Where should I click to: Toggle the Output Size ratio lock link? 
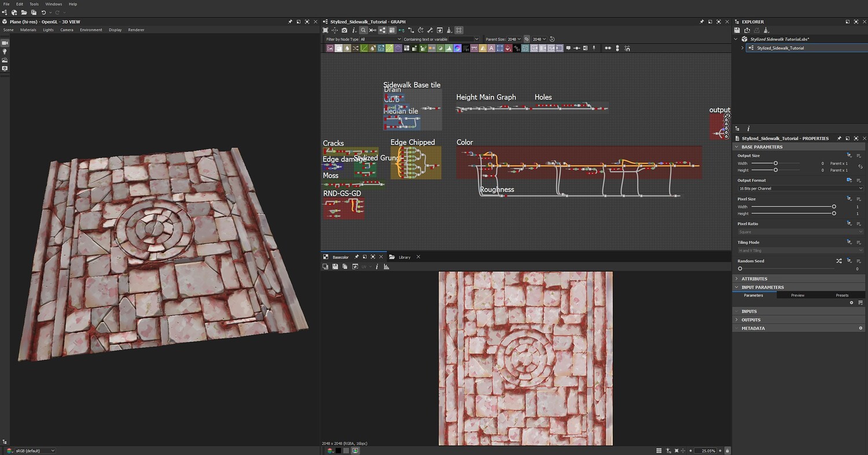(x=860, y=167)
